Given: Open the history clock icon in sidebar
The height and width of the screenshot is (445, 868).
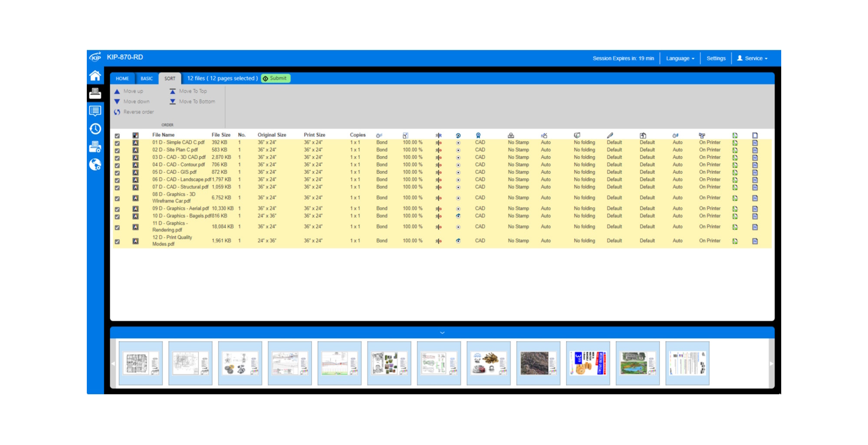Looking at the screenshot, I should 95,129.
